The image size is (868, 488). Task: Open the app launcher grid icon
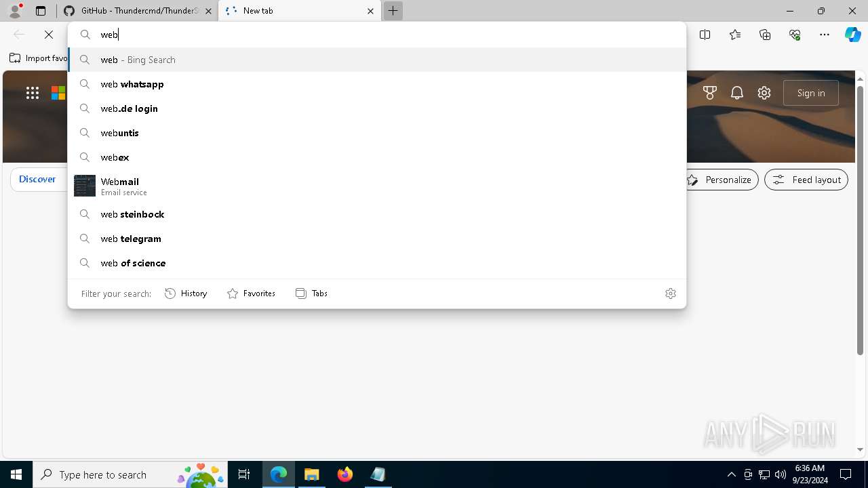[x=33, y=93]
